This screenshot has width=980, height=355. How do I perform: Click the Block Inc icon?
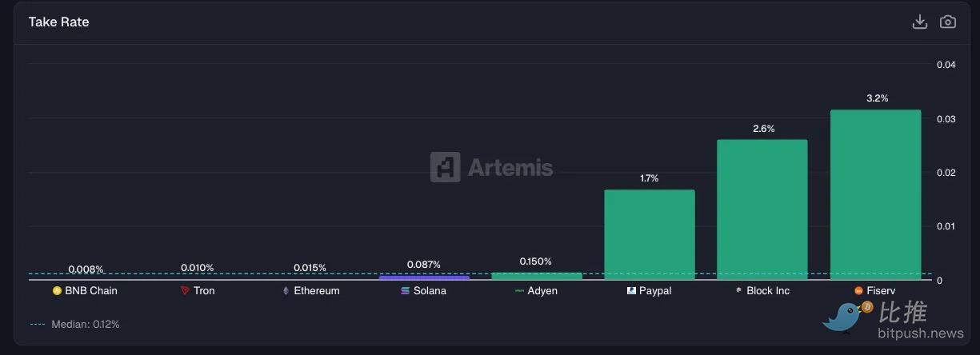point(738,291)
